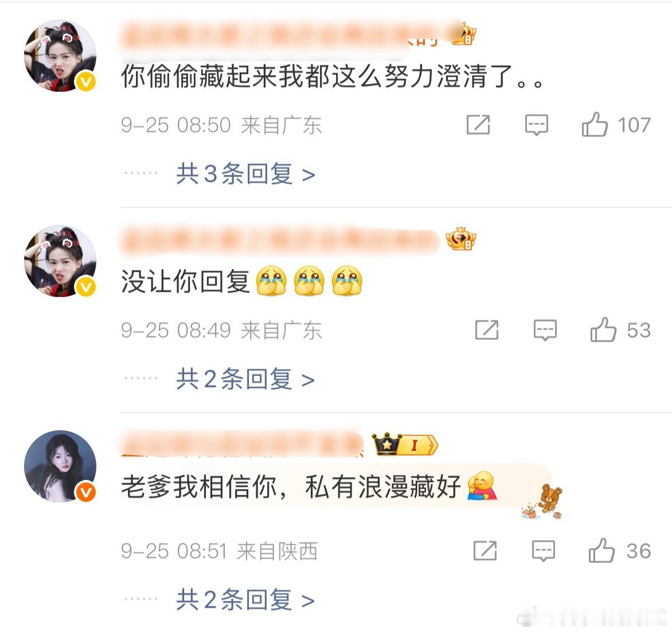Open first commenter's avatar profile
672x633 pixels.
(x=60, y=56)
